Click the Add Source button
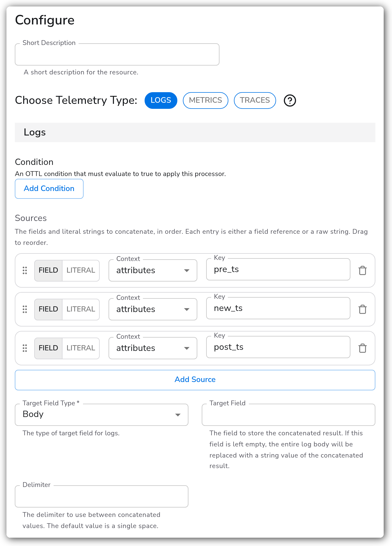The height and width of the screenshot is (546, 392). click(195, 380)
